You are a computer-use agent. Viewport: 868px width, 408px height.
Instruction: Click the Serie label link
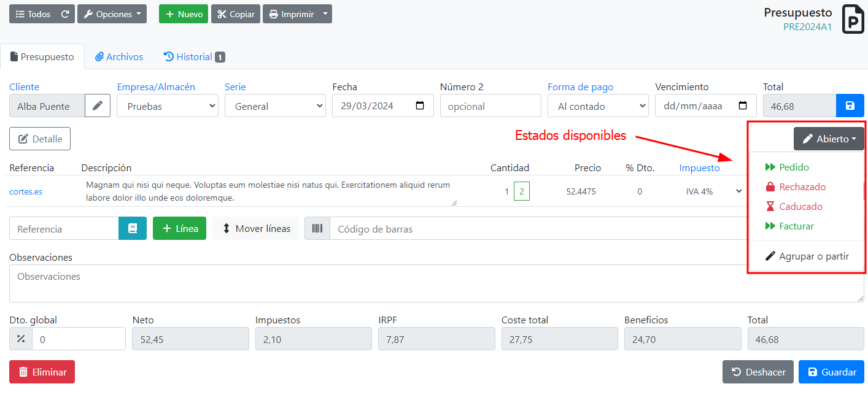[235, 87]
